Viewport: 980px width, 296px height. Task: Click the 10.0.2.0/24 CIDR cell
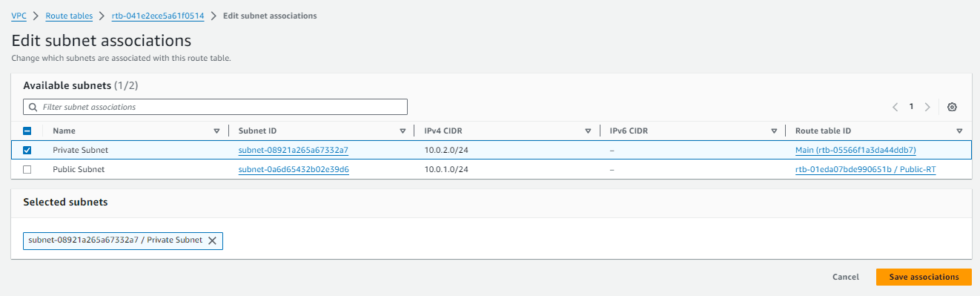446,150
